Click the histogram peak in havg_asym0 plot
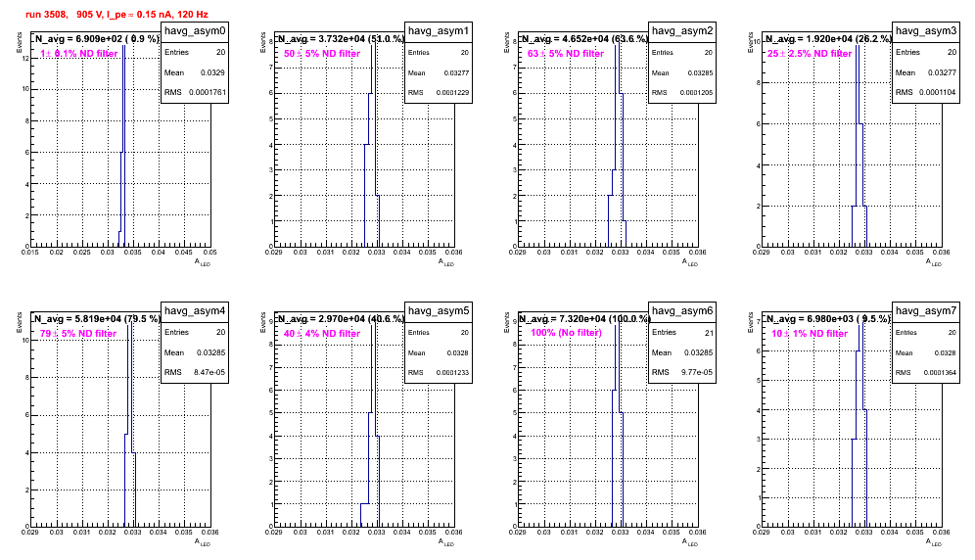Screen dimensions: 975x560 tap(123, 45)
